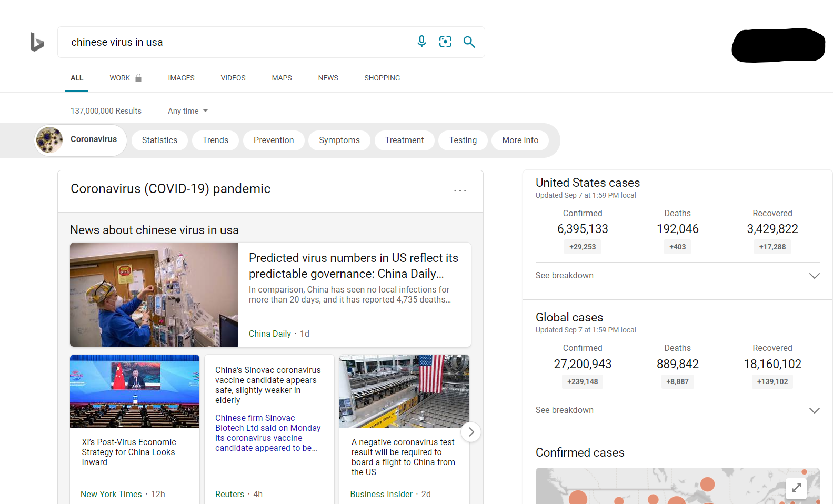Click US deaths count 192,046
This screenshot has width=833, height=504.
(678, 229)
